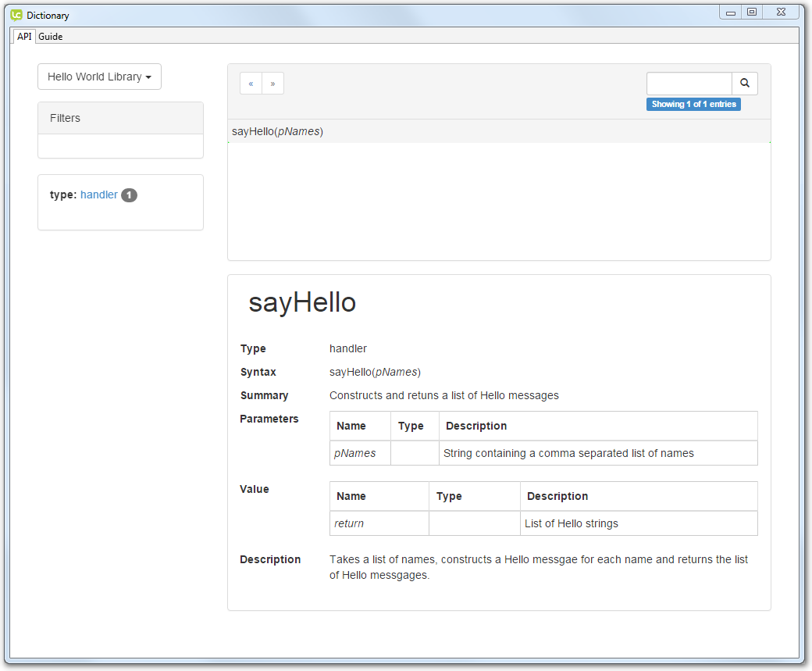Click the return cell in Value table
The image size is (812, 671).
pos(349,523)
